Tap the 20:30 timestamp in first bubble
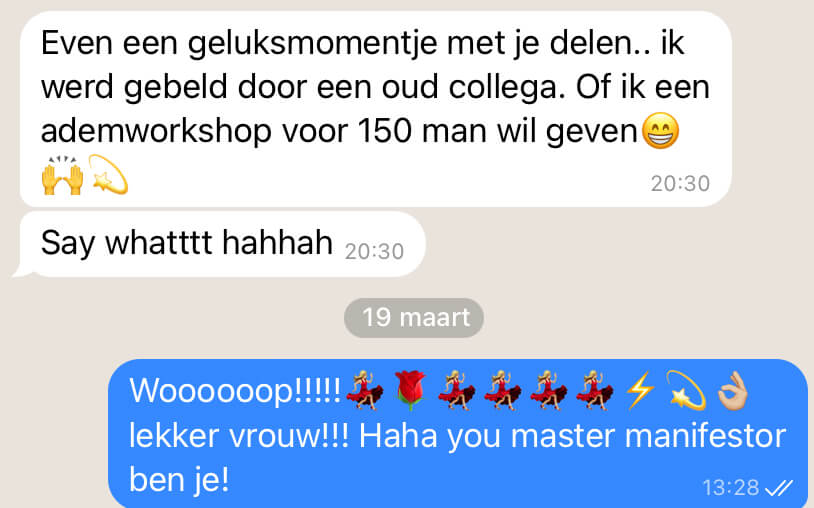Screen dimensions: 814x508 click(x=681, y=183)
